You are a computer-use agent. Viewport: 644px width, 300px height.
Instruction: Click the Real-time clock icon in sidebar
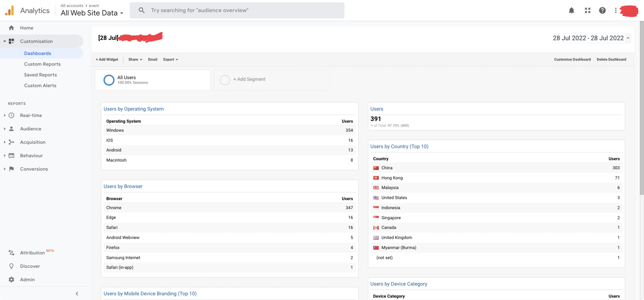(12, 115)
